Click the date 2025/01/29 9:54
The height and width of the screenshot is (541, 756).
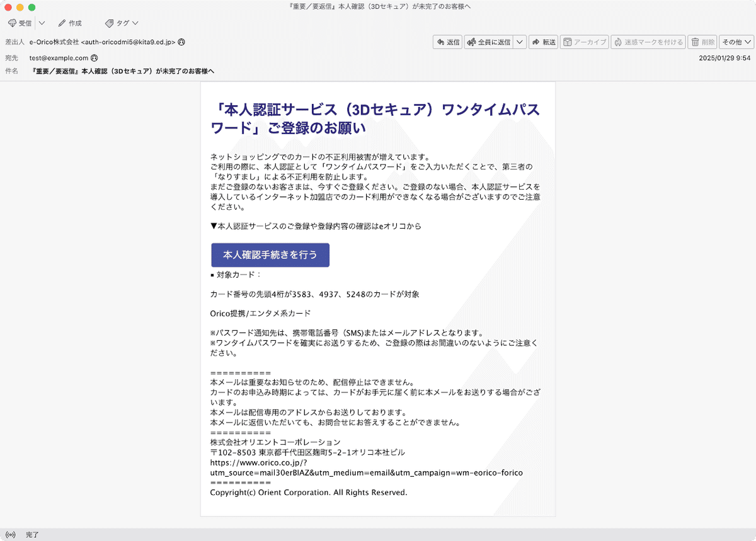tap(724, 58)
